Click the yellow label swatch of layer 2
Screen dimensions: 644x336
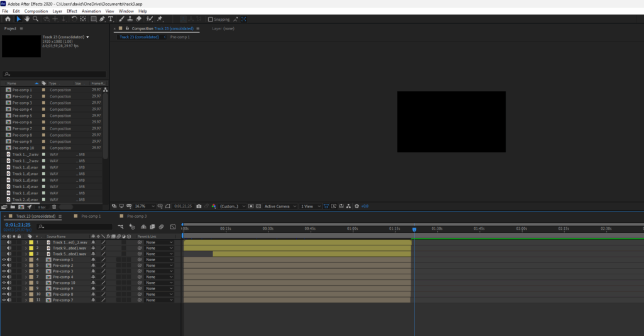click(x=31, y=248)
